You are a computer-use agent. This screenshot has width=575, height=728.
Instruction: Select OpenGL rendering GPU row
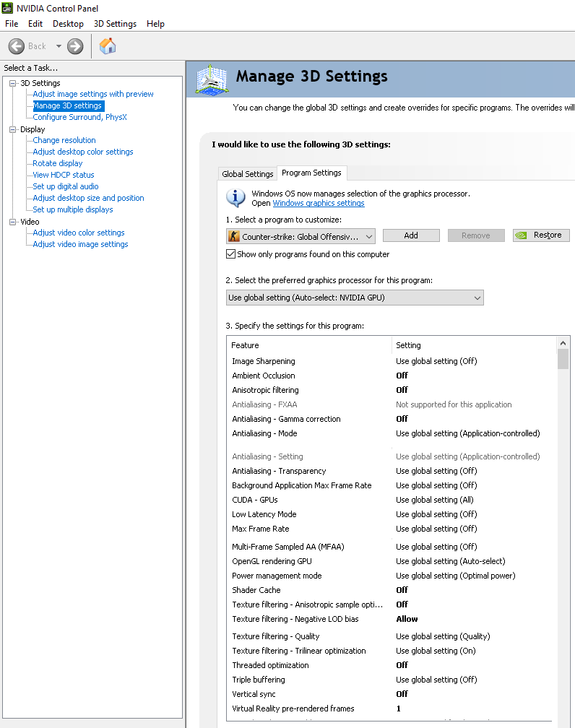pyautogui.click(x=392, y=561)
